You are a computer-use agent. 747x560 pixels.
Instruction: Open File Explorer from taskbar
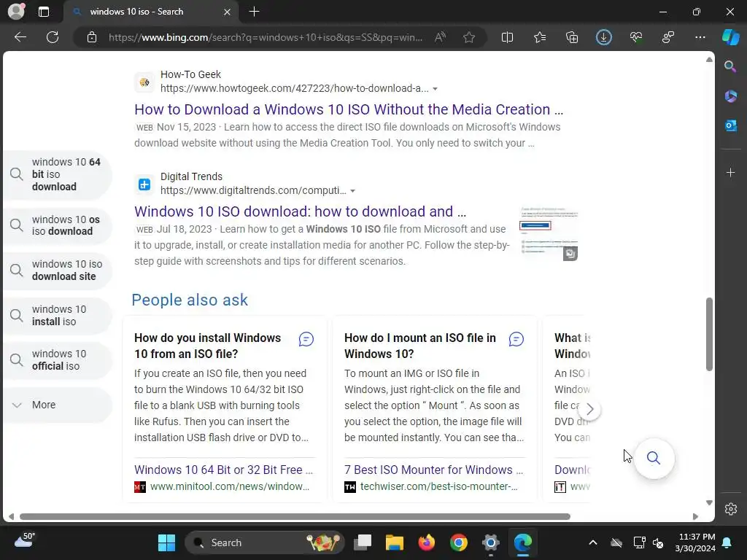[395, 542]
